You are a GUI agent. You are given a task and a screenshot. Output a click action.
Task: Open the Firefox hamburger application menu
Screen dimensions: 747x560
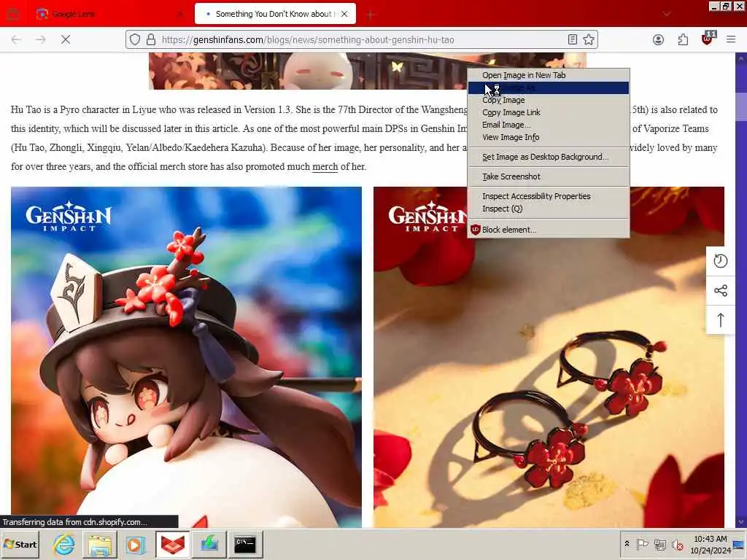(731, 40)
